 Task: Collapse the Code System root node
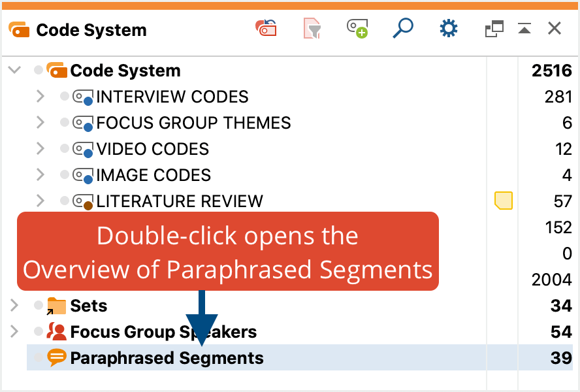(x=14, y=70)
